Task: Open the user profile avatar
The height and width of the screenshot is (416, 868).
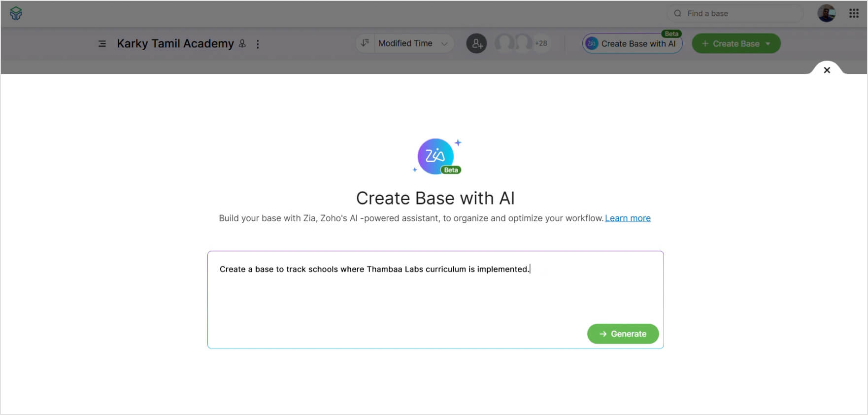Action: tap(827, 13)
